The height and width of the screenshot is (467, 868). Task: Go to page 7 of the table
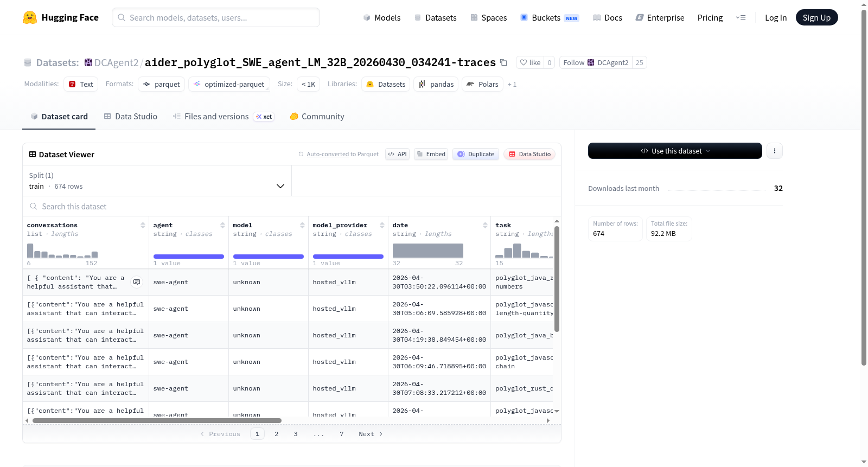(x=342, y=434)
